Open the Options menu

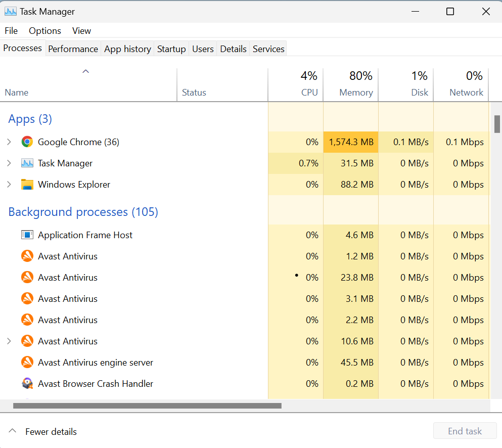coord(45,31)
